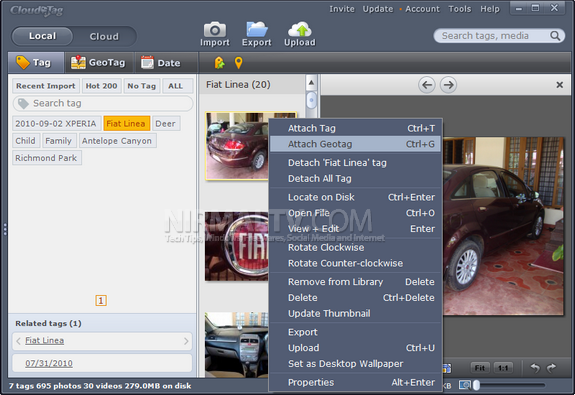The height and width of the screenshot is (395, 575).
Task: Click the related tags left chevron
Action: tap(18, 341)
